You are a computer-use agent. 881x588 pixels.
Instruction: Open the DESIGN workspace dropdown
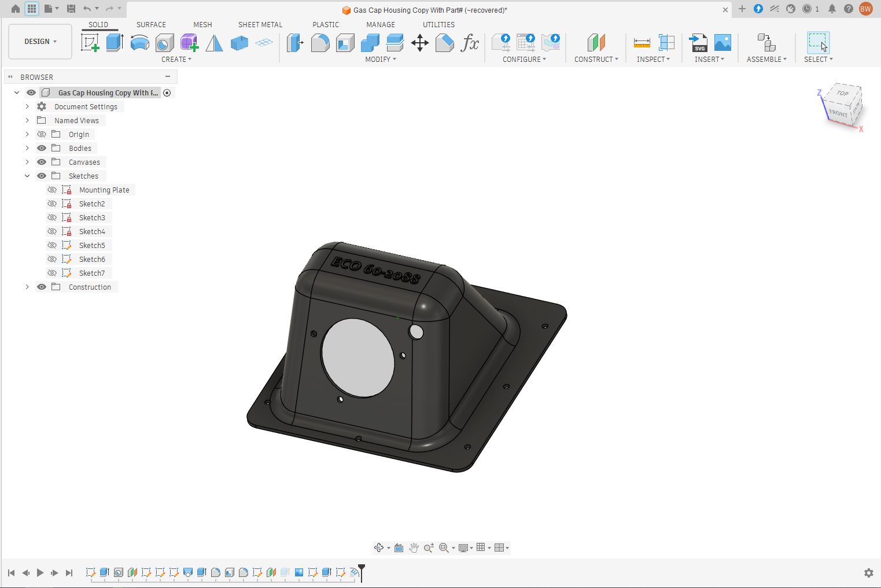(x=40, y=42)
